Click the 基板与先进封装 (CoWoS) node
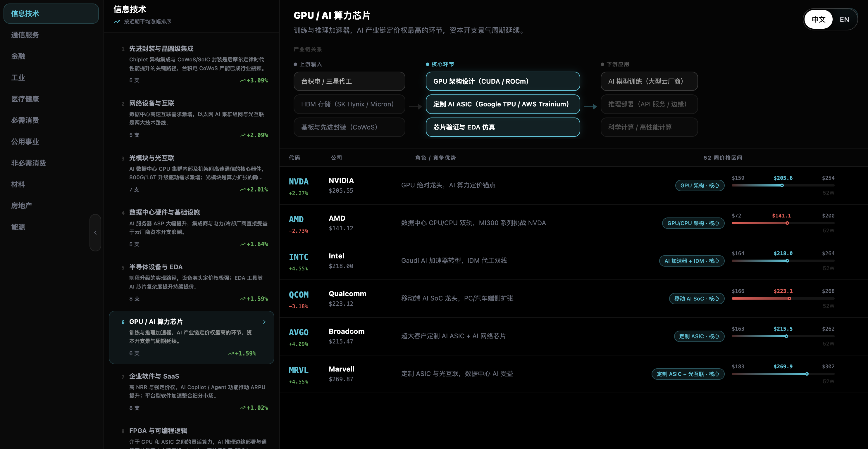868x449 pixels. (349, 127)
